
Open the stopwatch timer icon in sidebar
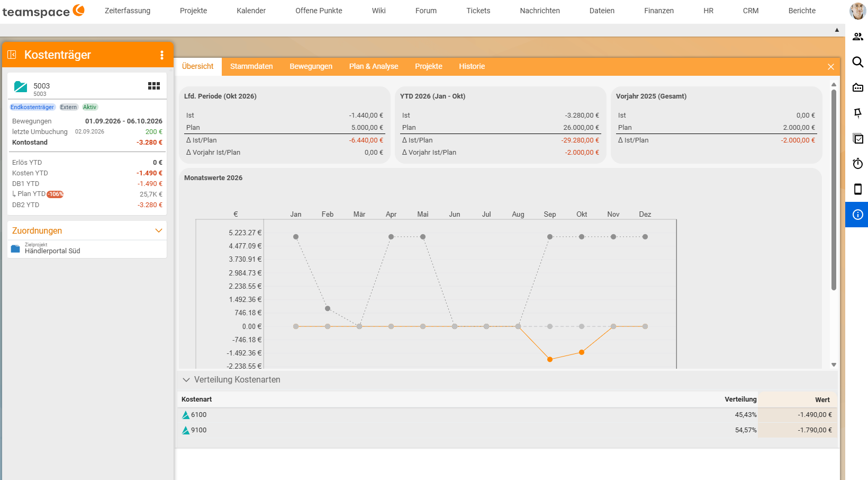coord(858,164)
